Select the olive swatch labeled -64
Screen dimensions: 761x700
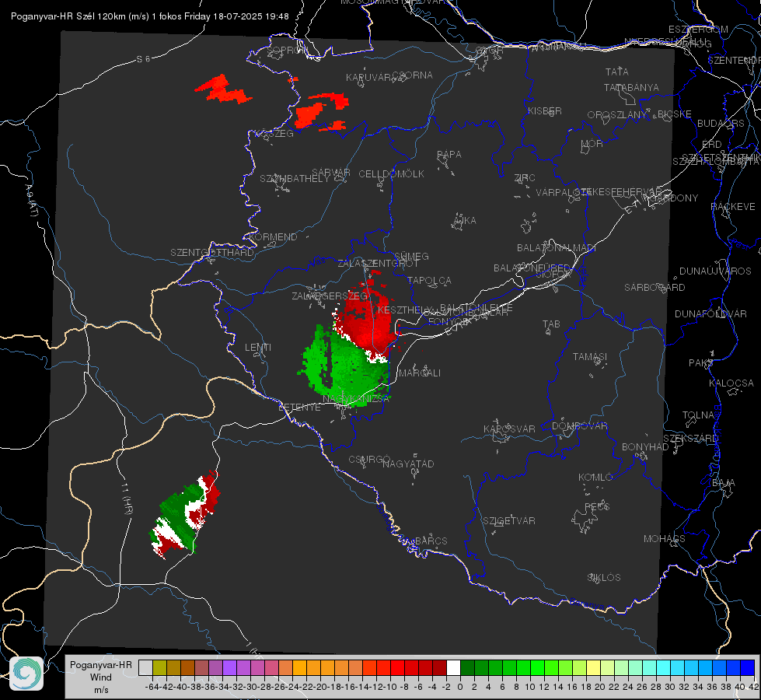(159, 667)
